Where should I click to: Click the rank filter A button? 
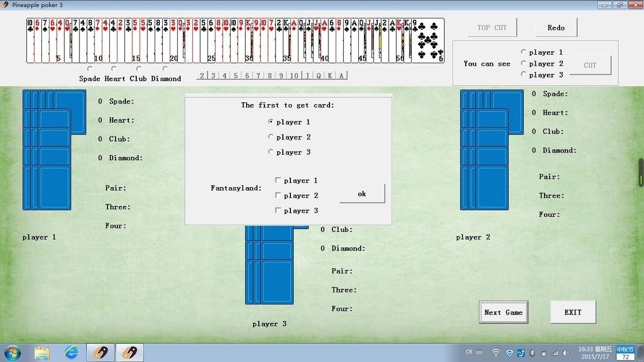(342, 75)
